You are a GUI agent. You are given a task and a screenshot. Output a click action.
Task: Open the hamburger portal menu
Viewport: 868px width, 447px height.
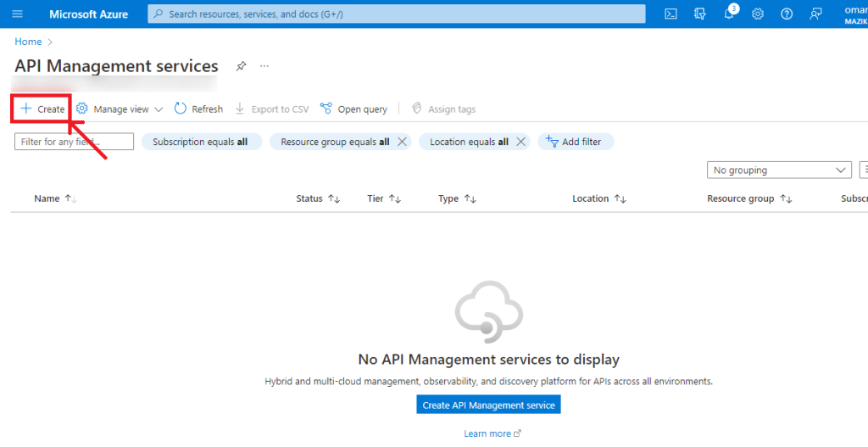click(17, 14)
